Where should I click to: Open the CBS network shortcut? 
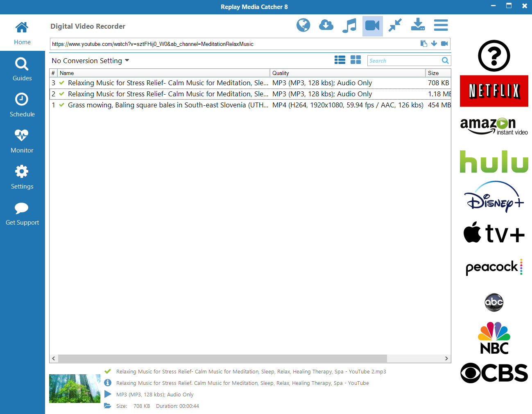tap(494, 373)
